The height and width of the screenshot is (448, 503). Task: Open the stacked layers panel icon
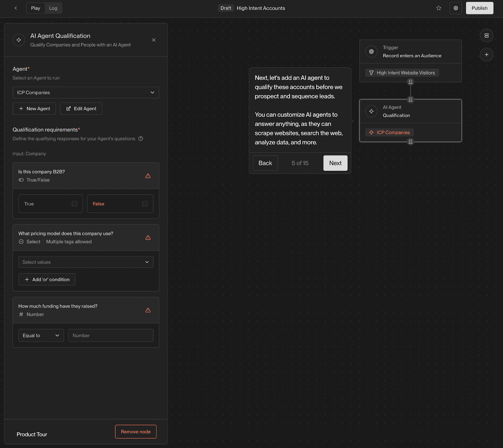coord(486,36)
